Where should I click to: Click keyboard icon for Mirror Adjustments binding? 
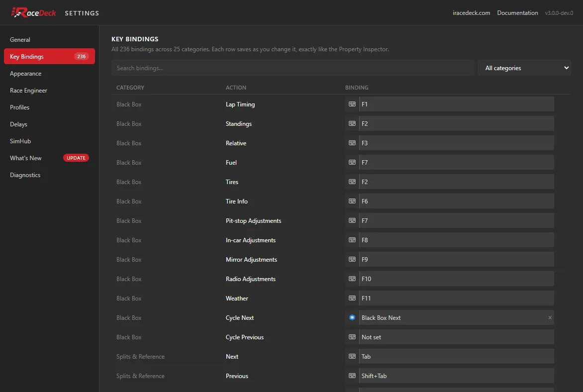(x=352, y=259)
